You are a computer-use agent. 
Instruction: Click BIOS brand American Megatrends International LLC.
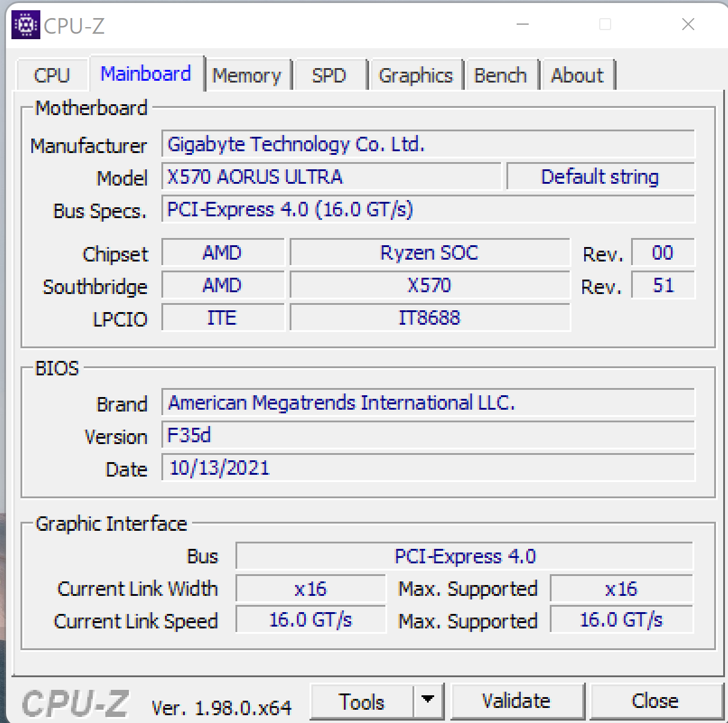pos(428,403)
